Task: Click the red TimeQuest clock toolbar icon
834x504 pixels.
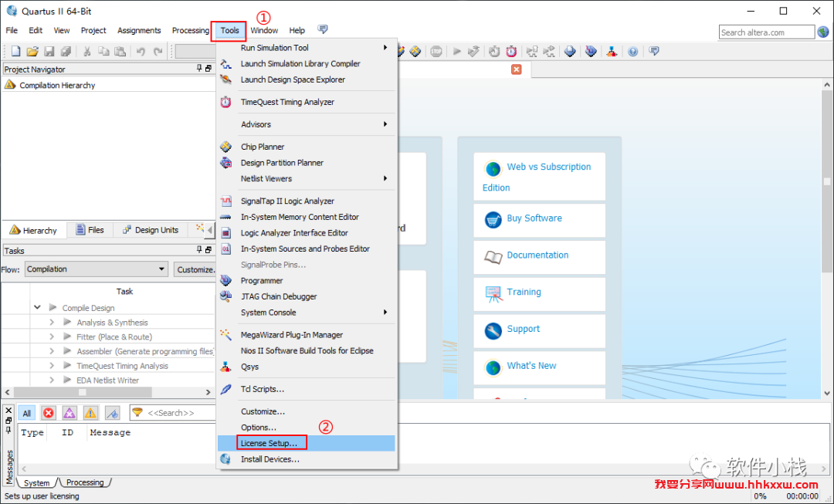Action: 511,52
